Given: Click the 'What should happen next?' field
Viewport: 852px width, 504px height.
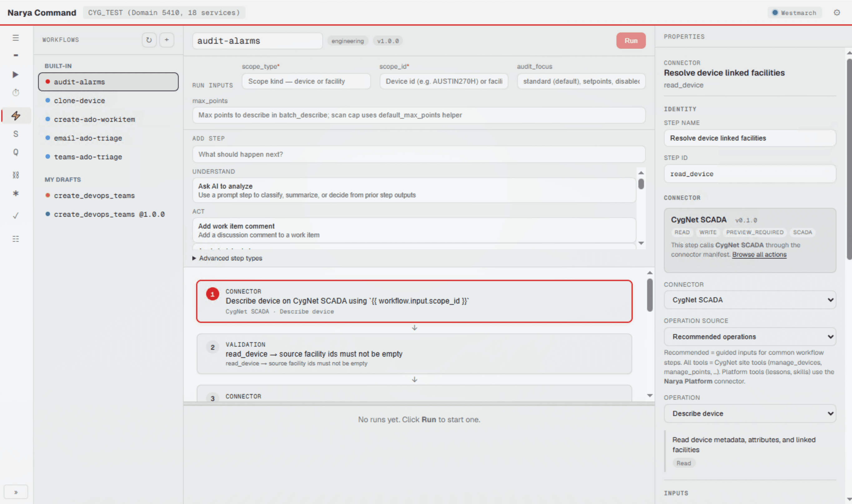Looking at the screenshot, I should pos(419,154).
